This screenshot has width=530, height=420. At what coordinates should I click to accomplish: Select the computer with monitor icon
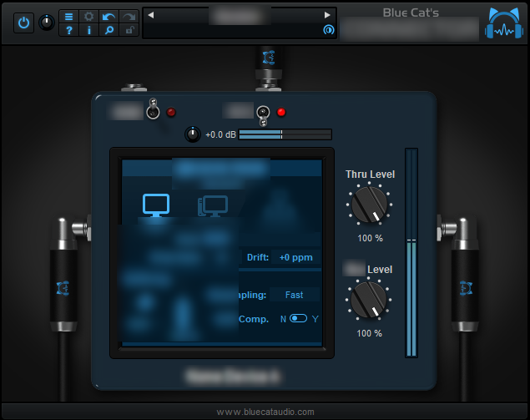tap(213, 205)
